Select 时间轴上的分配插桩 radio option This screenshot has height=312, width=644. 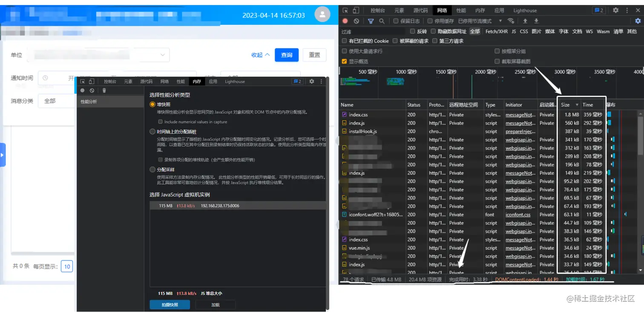[152, 132]
